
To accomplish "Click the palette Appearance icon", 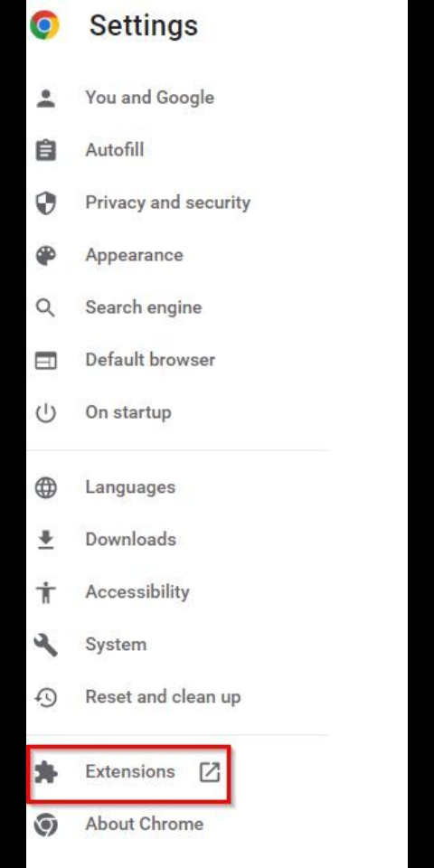I will tap(45, 255).
